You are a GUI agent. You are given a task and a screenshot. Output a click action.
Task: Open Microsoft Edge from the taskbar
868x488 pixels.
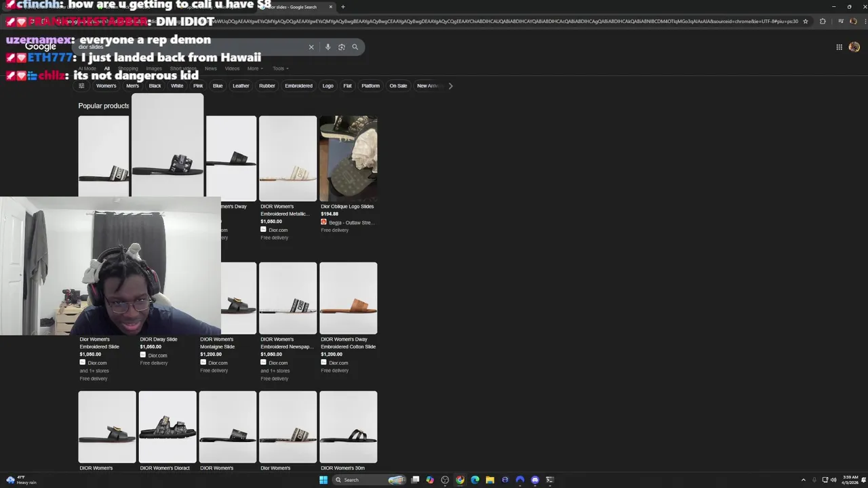475,480
